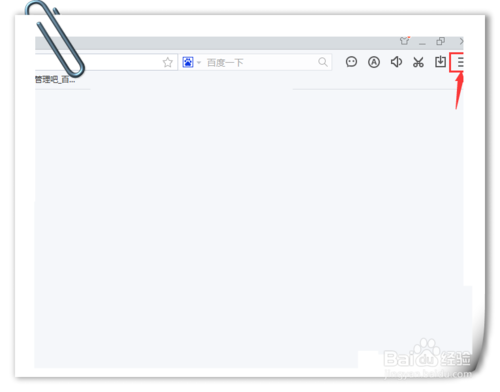Select the 管理吧_百... bookmark item
The height and width of the screenshot is (392, 500).
click(55, 79)
